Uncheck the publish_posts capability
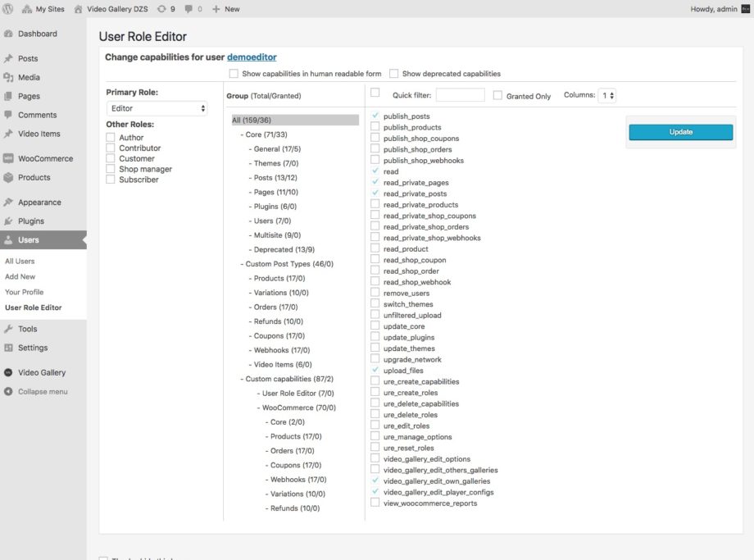Image resolution: width=754 pixels, height=560 pixels. pos(375,116)
